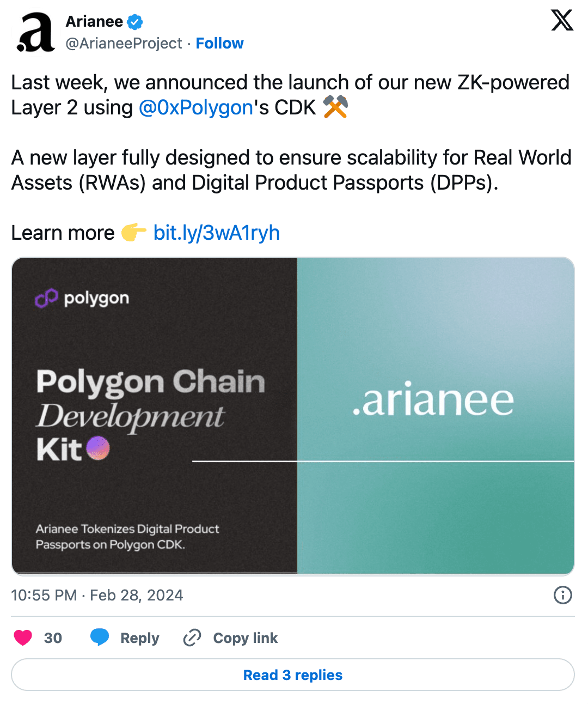Click the Polygon logo in the image
The width and height of the screenshot is (588, 704).
82,299
